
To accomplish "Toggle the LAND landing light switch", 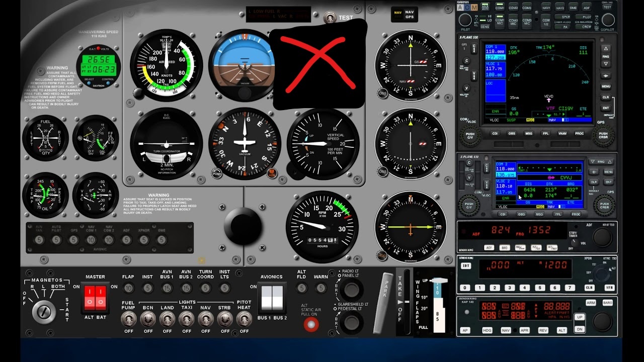I will tap(167, 318).
